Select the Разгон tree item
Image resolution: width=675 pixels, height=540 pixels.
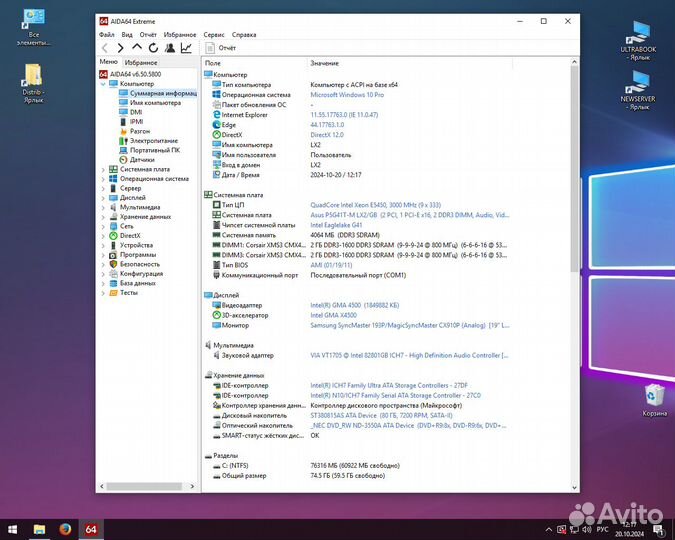click(x=135, y=131)
